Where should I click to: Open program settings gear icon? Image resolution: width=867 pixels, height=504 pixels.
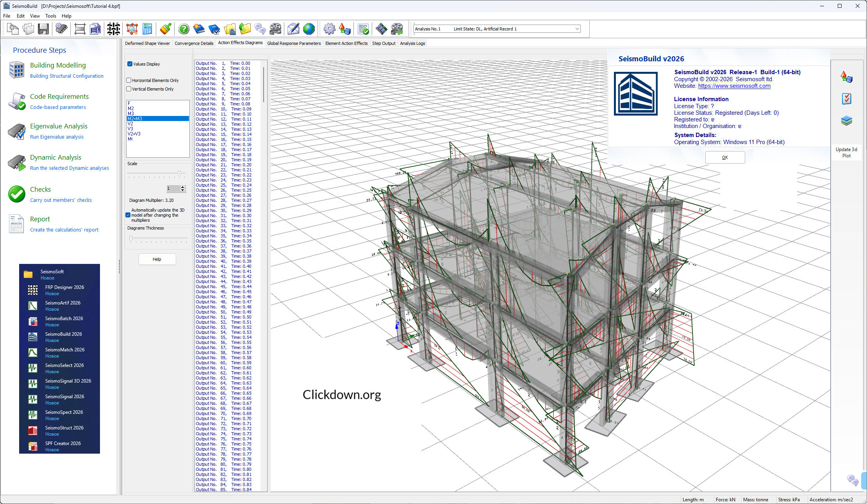329,29
